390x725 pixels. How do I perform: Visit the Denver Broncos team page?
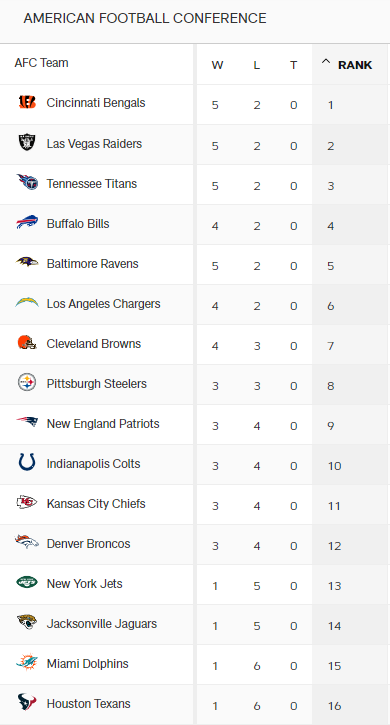(88, 544)
